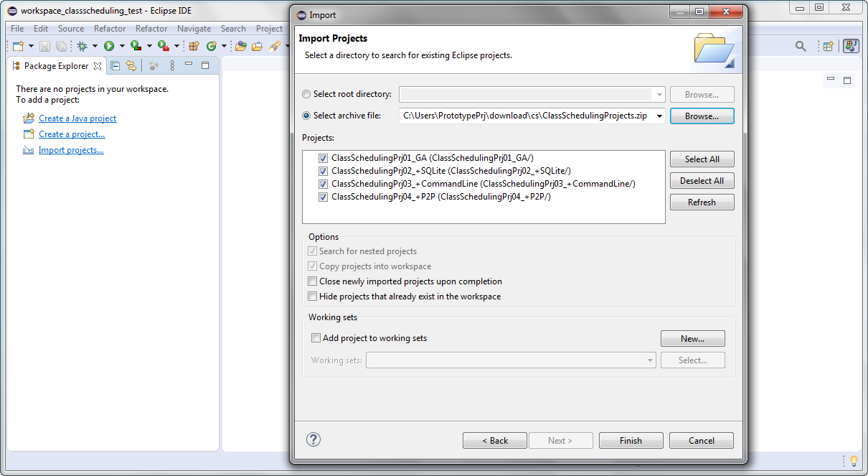Viewport: 868px width, 476px height.
Task: Click the Run icon to launch the application
Action: click(108, 45)
